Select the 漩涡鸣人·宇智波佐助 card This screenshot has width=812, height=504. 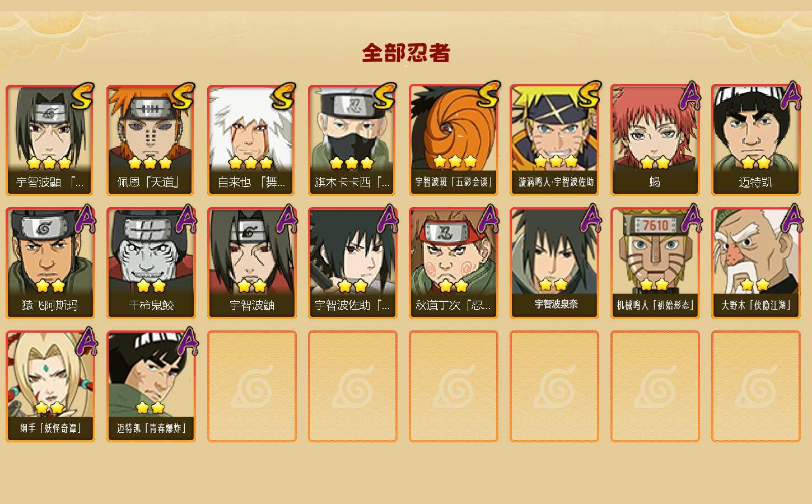tap(554, 140)
